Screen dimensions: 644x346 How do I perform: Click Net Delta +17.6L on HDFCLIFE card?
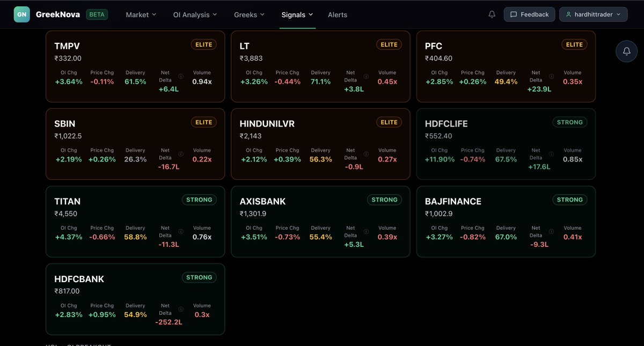[x=539, y=167]
